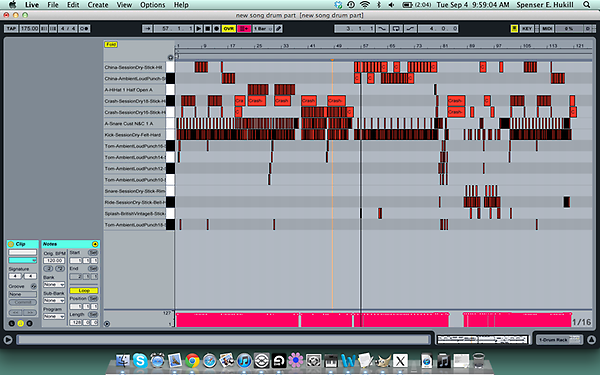Halve original tempo with :2 button
This screenshot has width=600, height=375.
pos(49,268)
